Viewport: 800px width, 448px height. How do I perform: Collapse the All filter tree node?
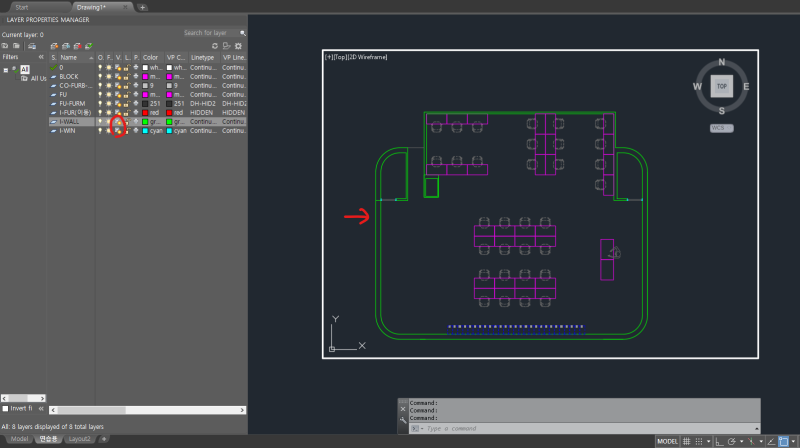[x=6, y=70]
